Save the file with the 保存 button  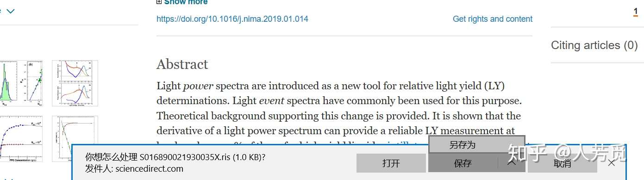(463, 163)
